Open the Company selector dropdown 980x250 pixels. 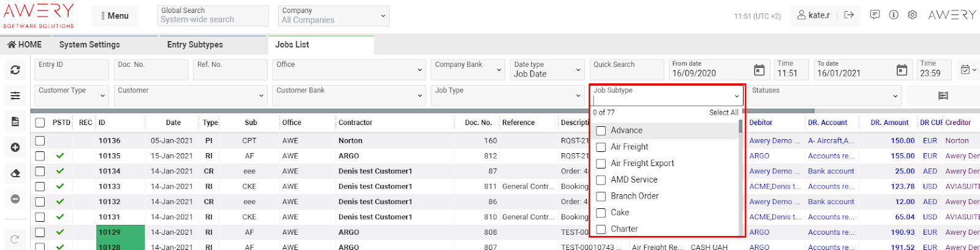tap(334, 16)
